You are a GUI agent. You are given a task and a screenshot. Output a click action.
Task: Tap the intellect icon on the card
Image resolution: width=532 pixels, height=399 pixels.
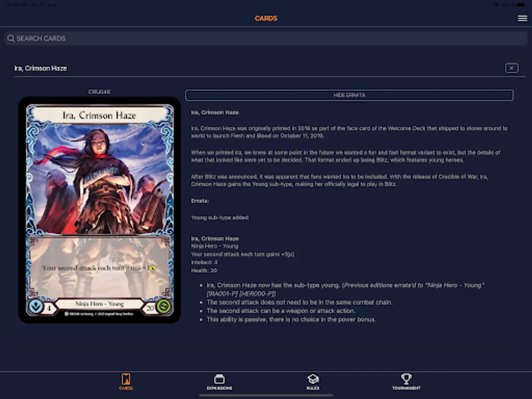click(35, 307)
